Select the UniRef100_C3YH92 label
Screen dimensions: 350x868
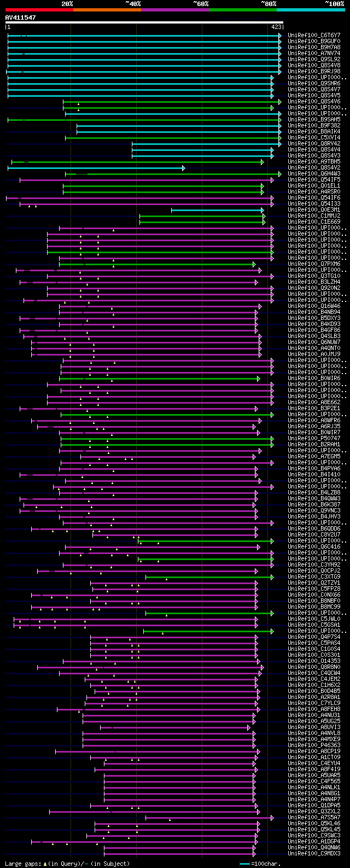[314, 564]
